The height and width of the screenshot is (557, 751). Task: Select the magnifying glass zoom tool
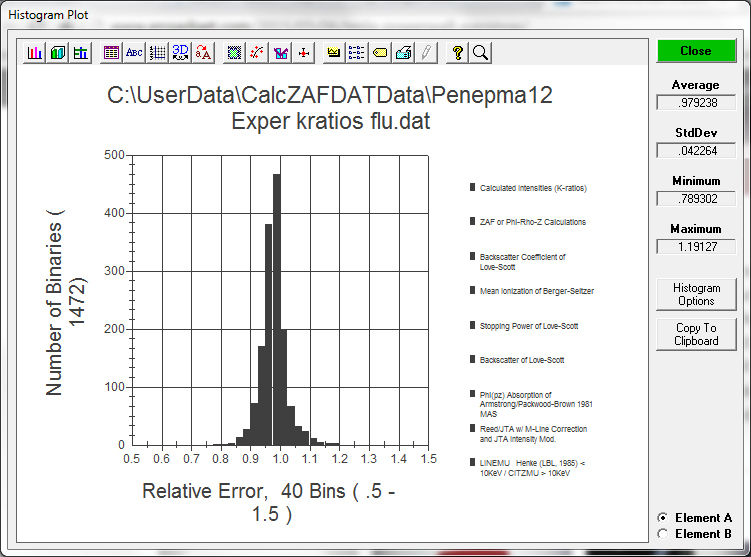pos(480,52)
